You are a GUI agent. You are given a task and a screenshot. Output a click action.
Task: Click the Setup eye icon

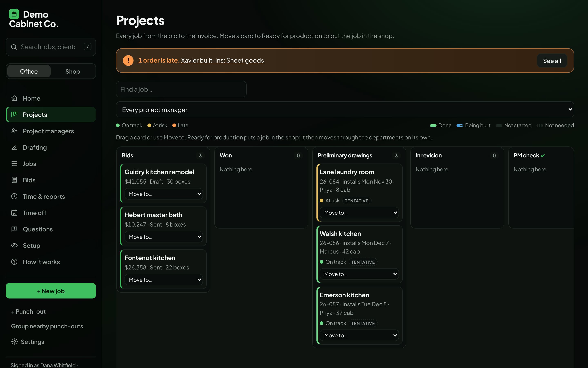14,245
